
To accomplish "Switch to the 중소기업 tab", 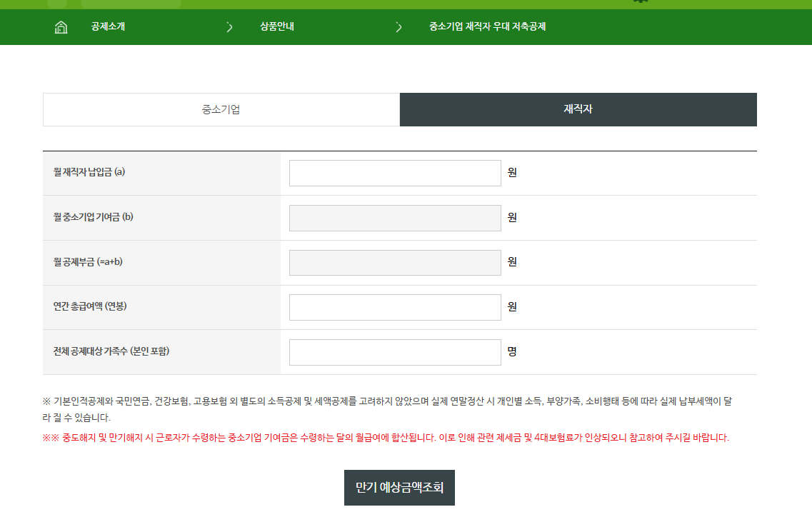I will pos(221,109).
